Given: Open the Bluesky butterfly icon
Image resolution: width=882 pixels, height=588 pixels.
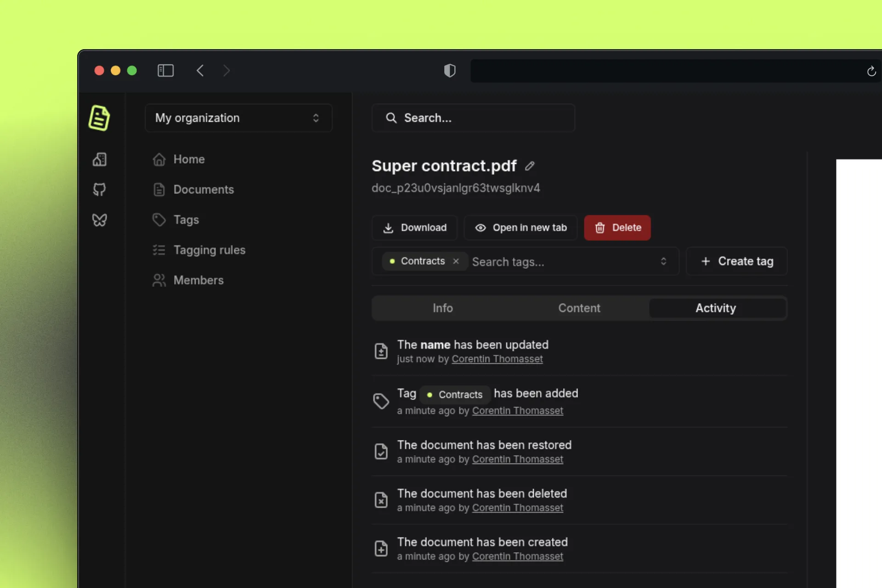Looking at the screenshot, I should click(100, 220).
